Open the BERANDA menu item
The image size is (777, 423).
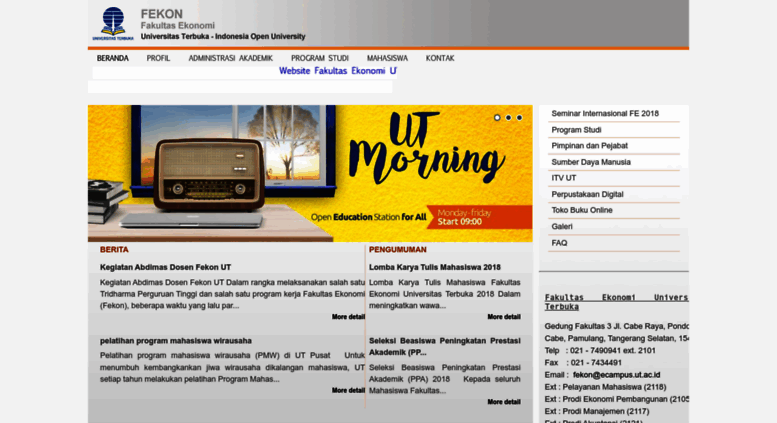click(112, 58)
